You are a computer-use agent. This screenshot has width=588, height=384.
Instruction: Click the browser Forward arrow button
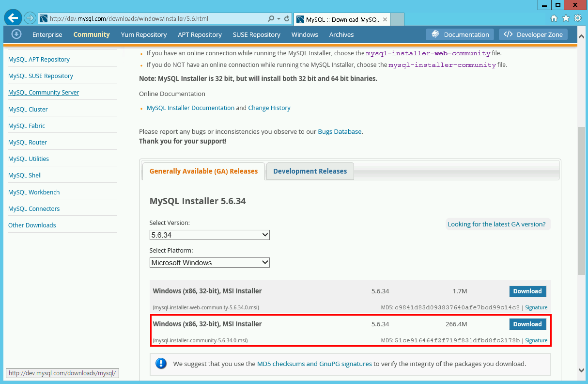30,18
